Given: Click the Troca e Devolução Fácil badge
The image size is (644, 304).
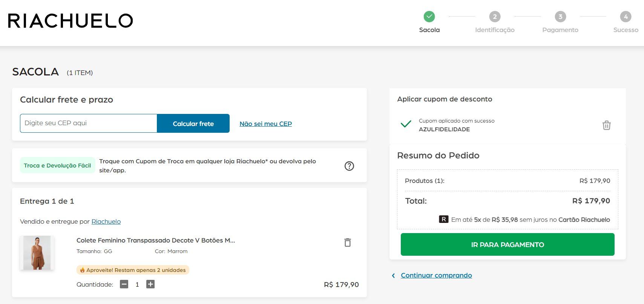Looking at the screenshot, I should pos(57,165).
